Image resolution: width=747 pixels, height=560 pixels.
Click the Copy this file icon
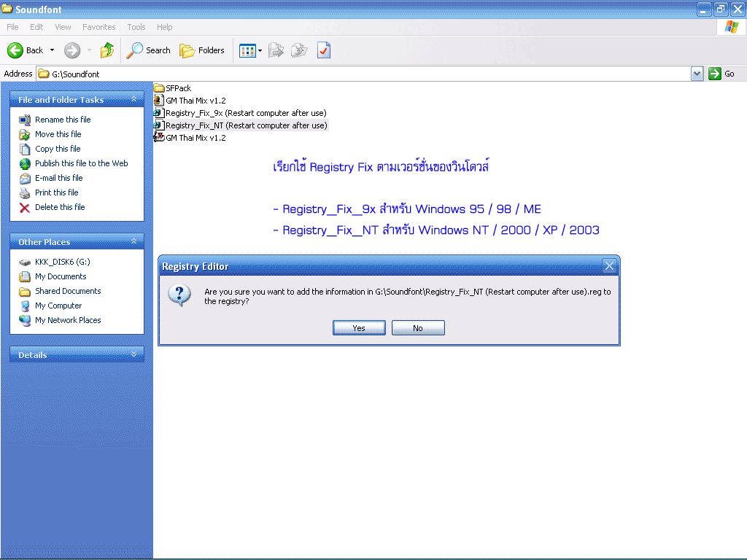tap(25, 149)
